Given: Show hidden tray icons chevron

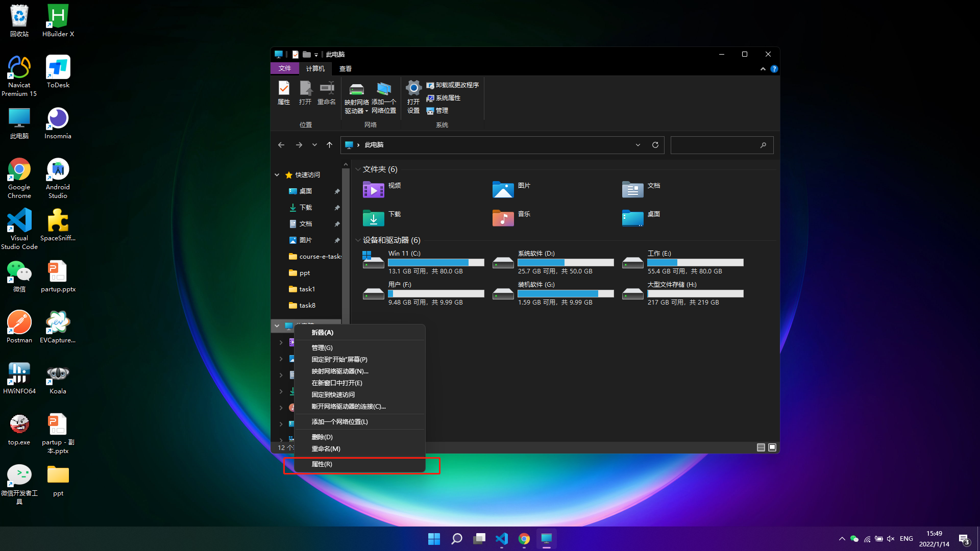Looking at the screenshot, I should pyautogui.click(x=842, y=539).
